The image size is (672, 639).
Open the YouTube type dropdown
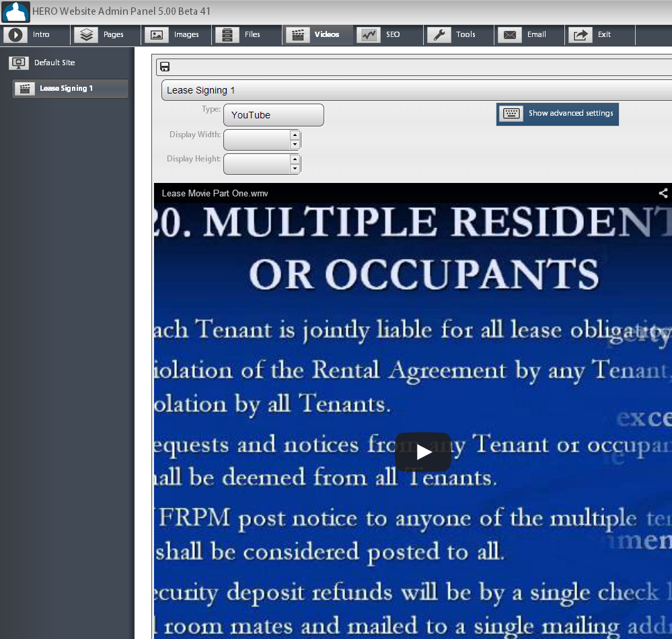coord(273,115)
